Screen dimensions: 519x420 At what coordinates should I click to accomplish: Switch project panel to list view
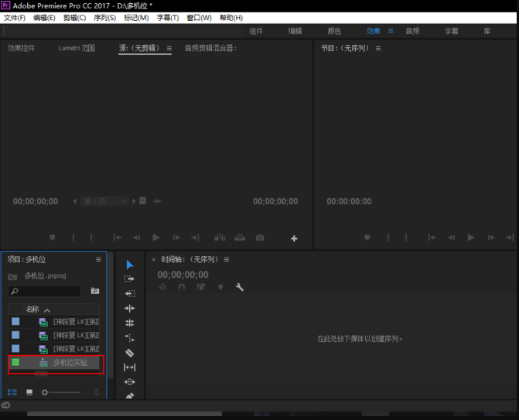pos(12,392)
